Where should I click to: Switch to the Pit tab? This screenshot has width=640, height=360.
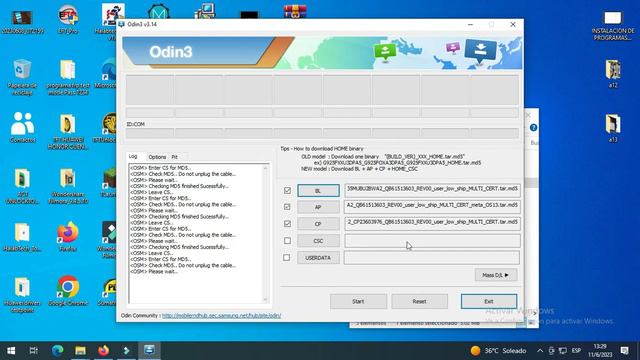(x=175, y=157)
